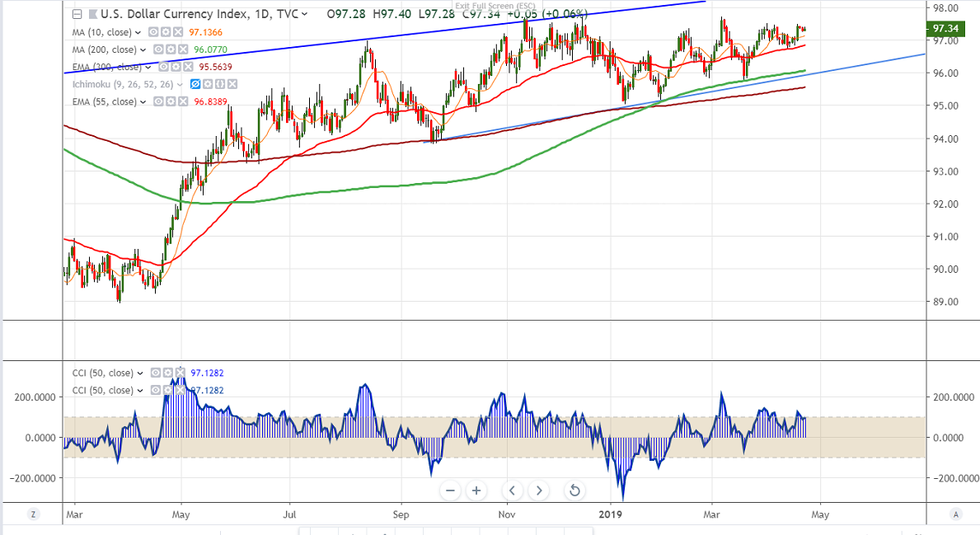Expand the first CCI (50, close) dropdown
Image resolution: width=980 pixels, height=535 pixels.
140,373
